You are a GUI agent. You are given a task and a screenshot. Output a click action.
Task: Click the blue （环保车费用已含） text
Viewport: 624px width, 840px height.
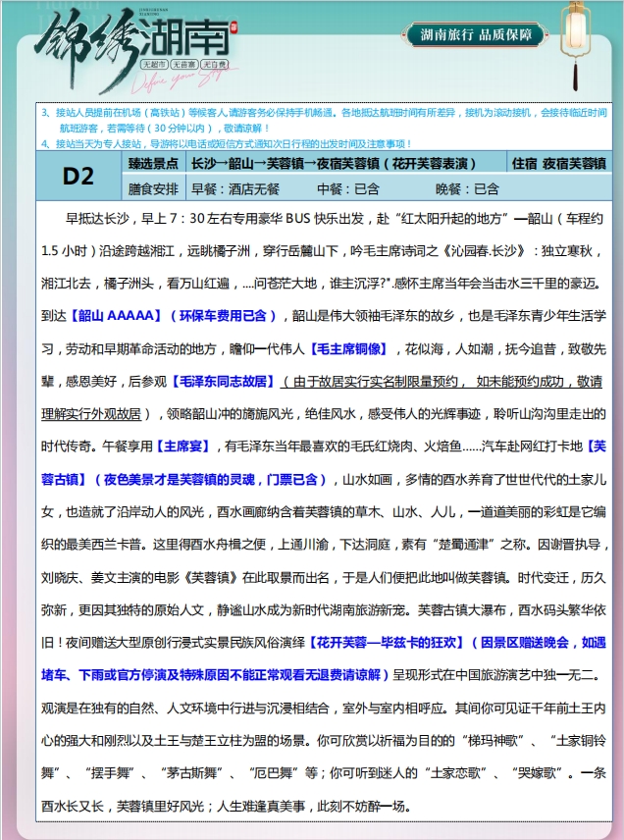[x=224, y=316]
